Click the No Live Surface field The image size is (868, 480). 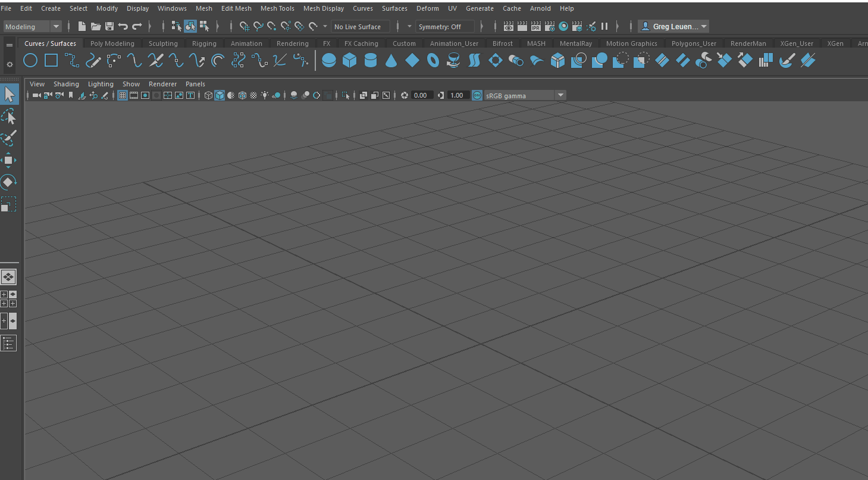(x=361, y=27)
